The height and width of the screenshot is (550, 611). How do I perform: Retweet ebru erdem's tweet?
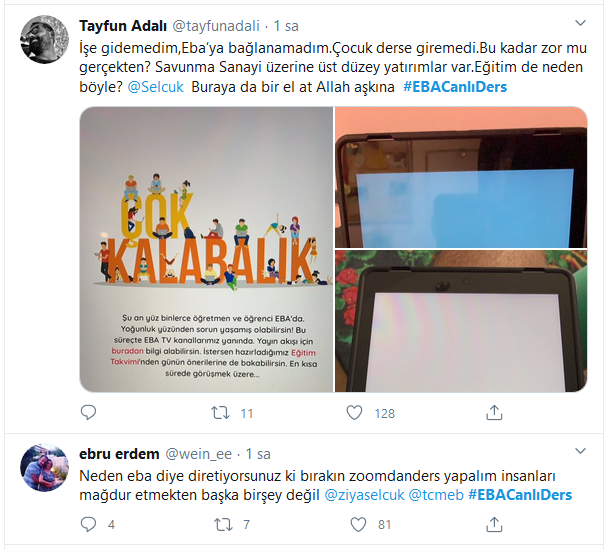[x=223, y=524]
